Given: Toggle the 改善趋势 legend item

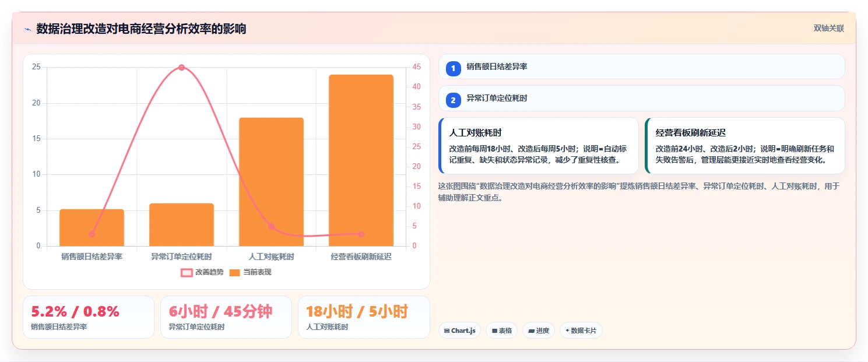Looking at the screenshot, I should click(202, 272).
